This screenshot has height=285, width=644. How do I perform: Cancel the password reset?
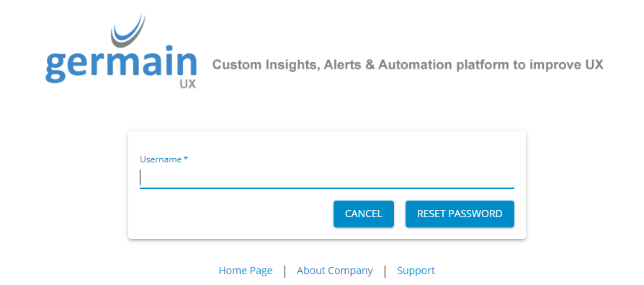tap(364, 214)
